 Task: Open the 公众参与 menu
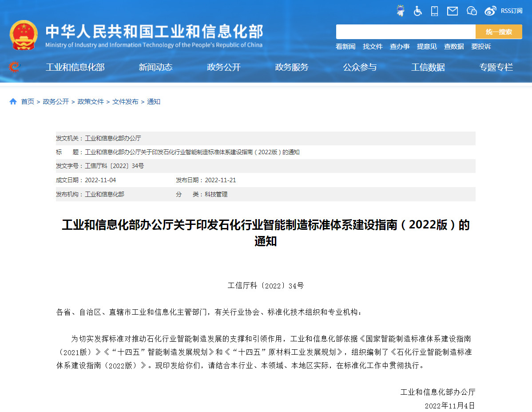tap(360, 67)
